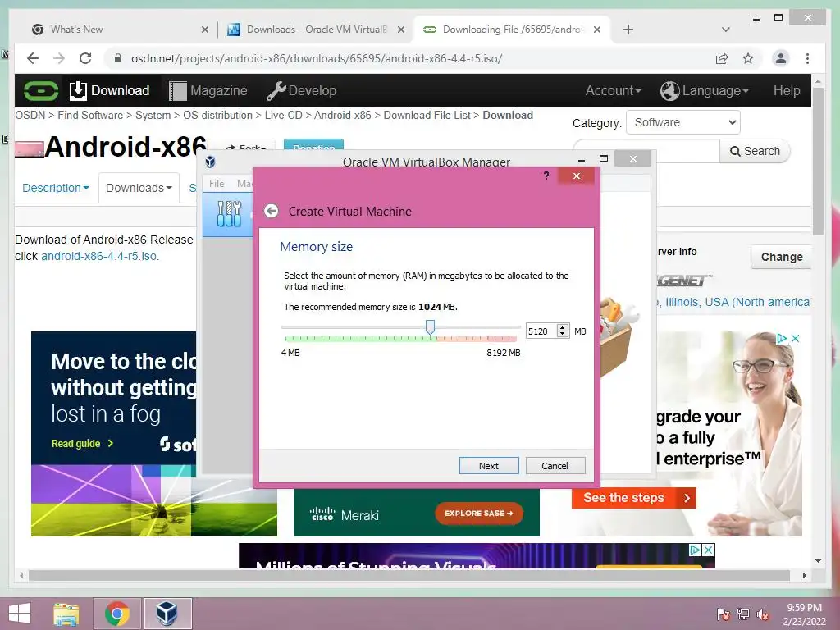Click the muted speaker tray icon
The height and width of the screenshot is (630, 840).
762,614
